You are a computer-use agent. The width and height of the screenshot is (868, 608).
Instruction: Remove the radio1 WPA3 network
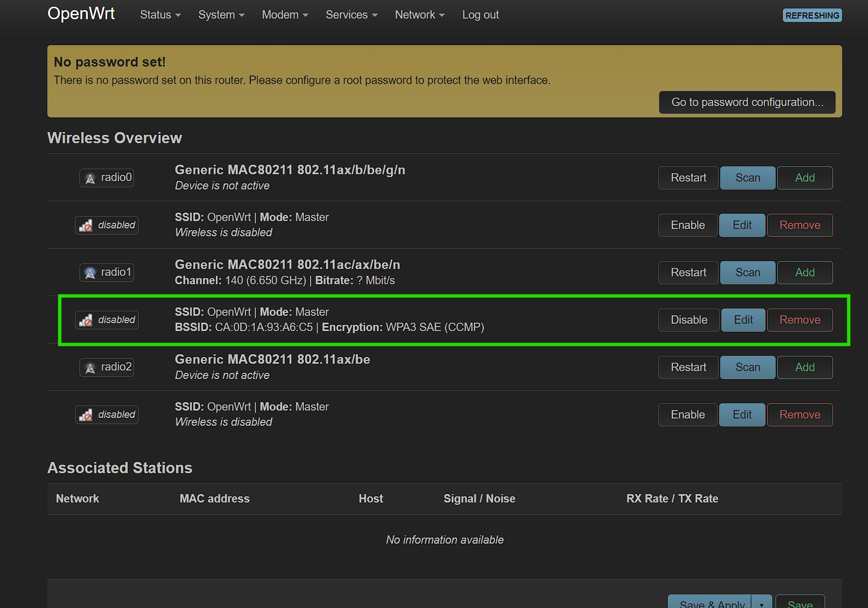(800, 320)
